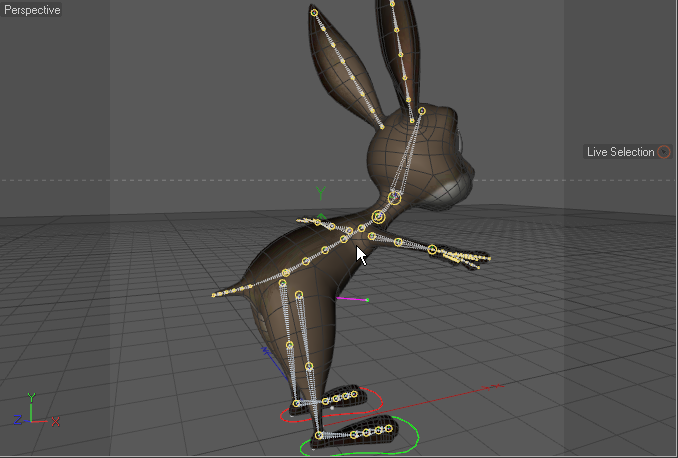Click the Z letter in corner axis gizmo
678x458 pixels.
click(17, 420)
